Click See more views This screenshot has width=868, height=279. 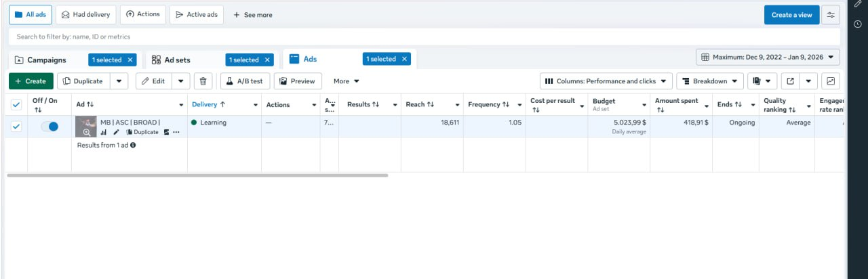253,15
